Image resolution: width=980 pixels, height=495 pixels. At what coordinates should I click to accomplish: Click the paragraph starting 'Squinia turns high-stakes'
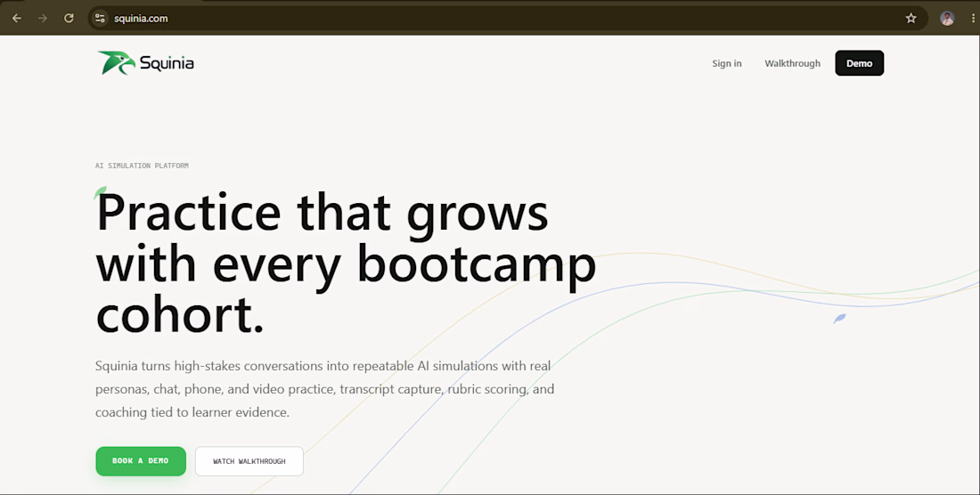tap(325, 389)
